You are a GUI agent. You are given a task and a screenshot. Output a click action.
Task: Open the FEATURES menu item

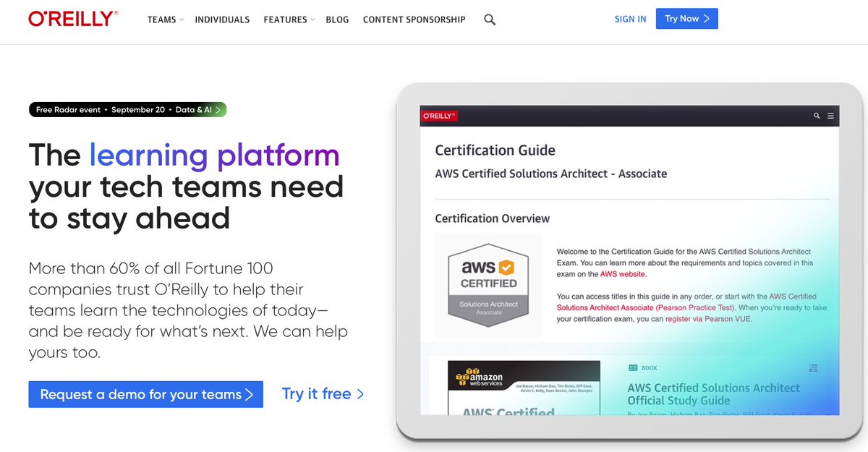pyautogui.click(x=285, y=20)
